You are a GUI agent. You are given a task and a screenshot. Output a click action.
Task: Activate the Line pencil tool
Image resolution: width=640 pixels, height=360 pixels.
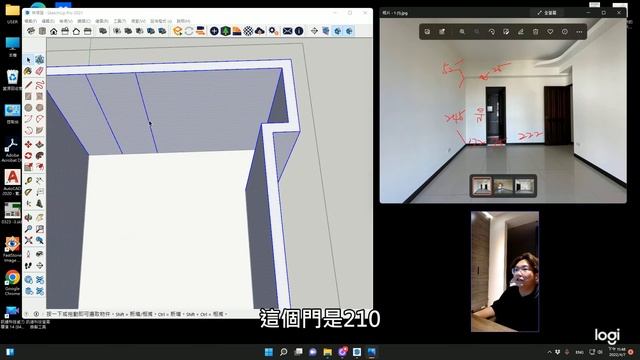pos(28,85)
